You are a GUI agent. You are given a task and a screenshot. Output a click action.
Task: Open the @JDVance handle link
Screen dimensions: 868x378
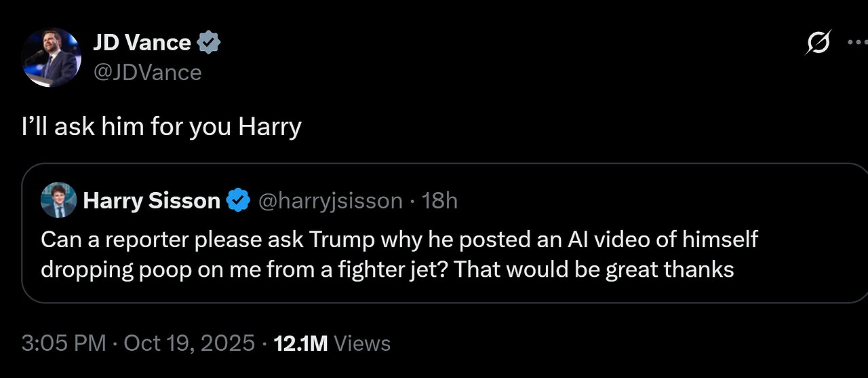[x=147, y=72]
